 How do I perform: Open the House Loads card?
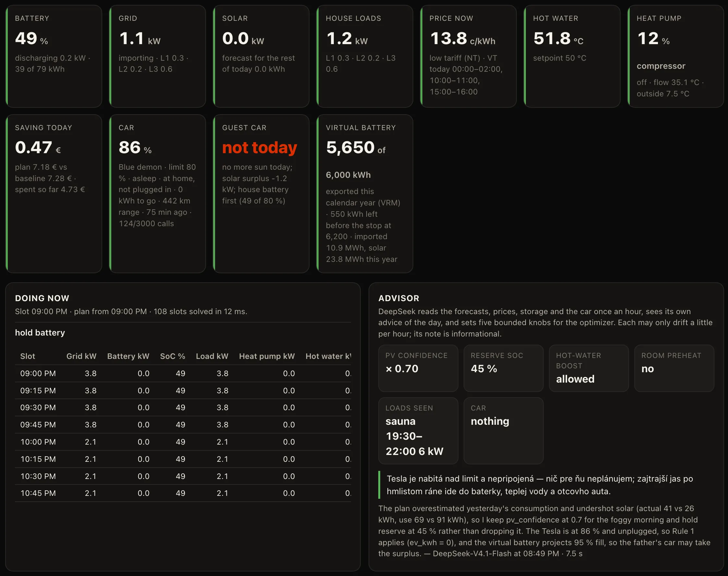[x=365, y=56]
